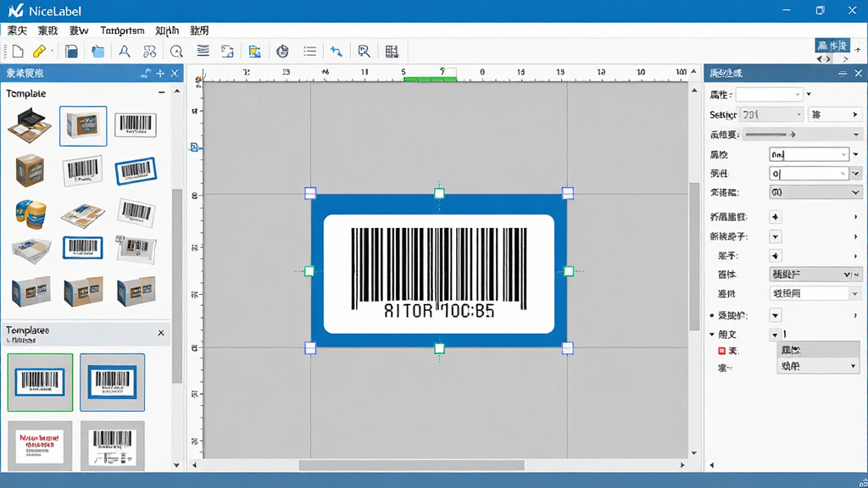
Task: Create a new blank label document
Action: (x=18, y=52)
